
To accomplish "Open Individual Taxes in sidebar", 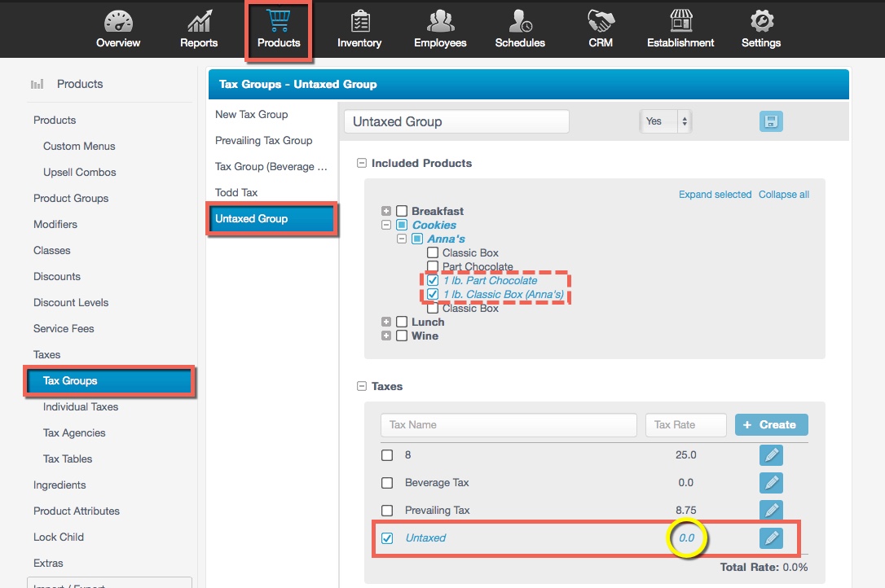I will coord(81,407).
